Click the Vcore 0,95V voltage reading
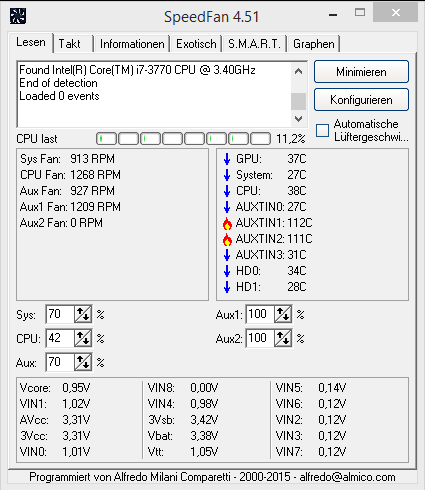 [55, 388]
